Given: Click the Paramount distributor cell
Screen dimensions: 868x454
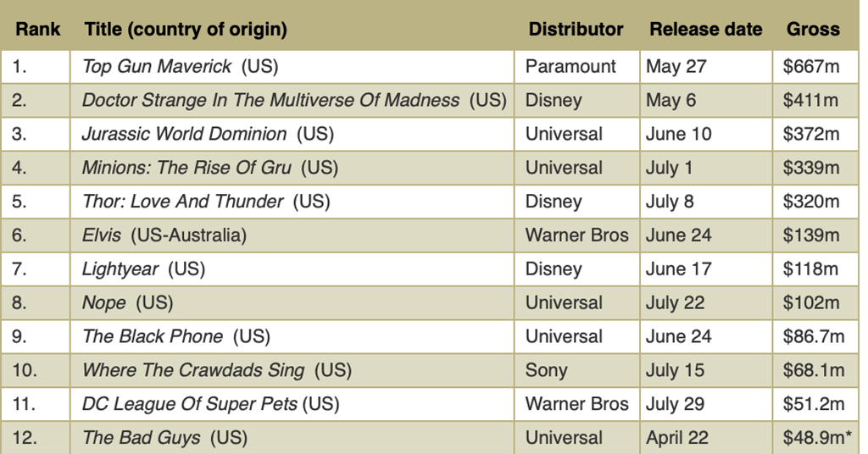Looking at the screenshot, I should pyautogui.click(x=570, y=66).
